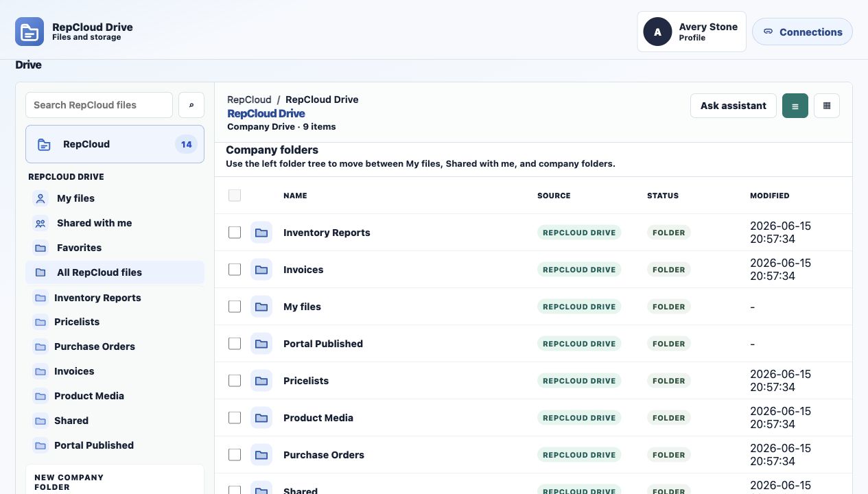Click the SOURCE column header

[554, 196]
